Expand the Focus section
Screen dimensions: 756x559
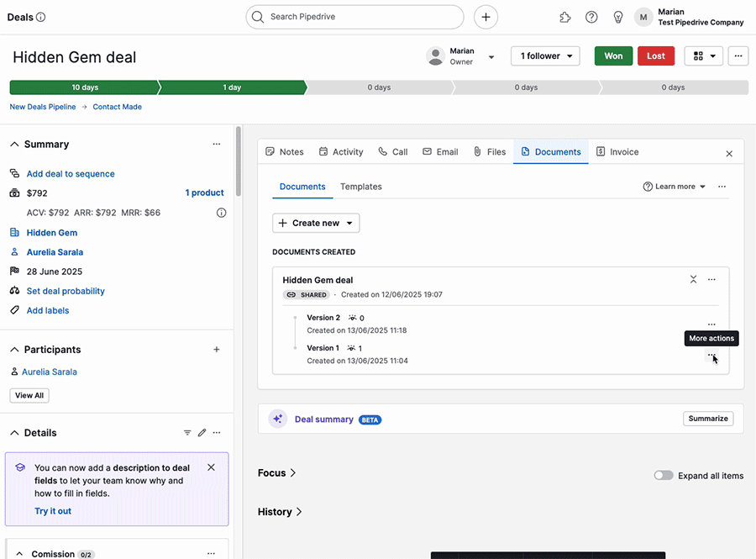[276, 472]
